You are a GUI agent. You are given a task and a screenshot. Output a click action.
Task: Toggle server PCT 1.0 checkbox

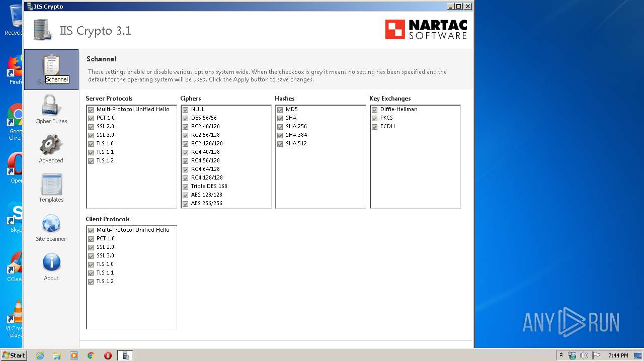coord(91,118)
